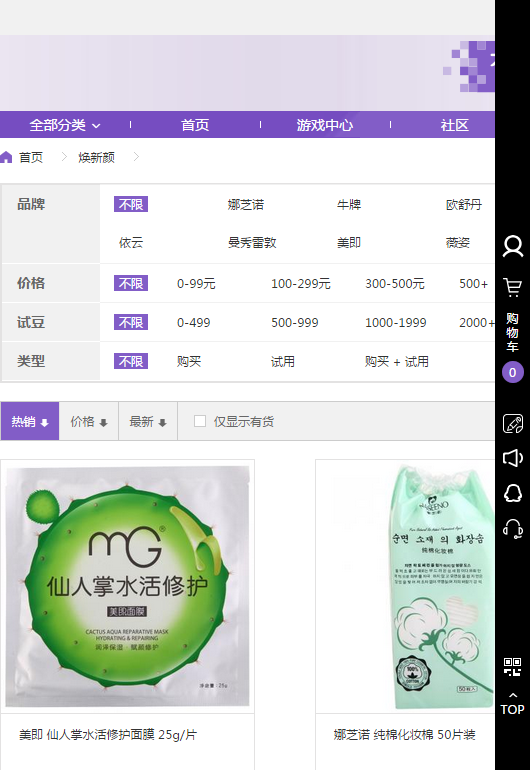This screenshot has height=770, width=530.
Task: Open the announcements megaphone icon
Action: tap(512, 458)
